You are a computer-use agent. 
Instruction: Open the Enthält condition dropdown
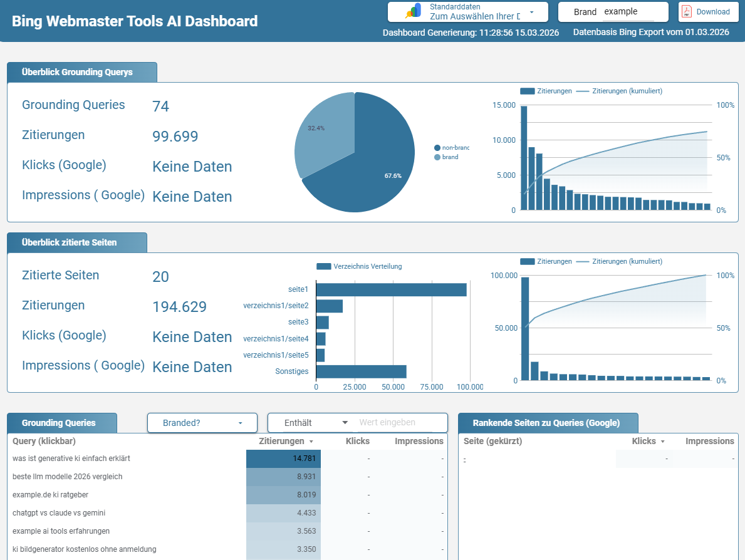316,423
